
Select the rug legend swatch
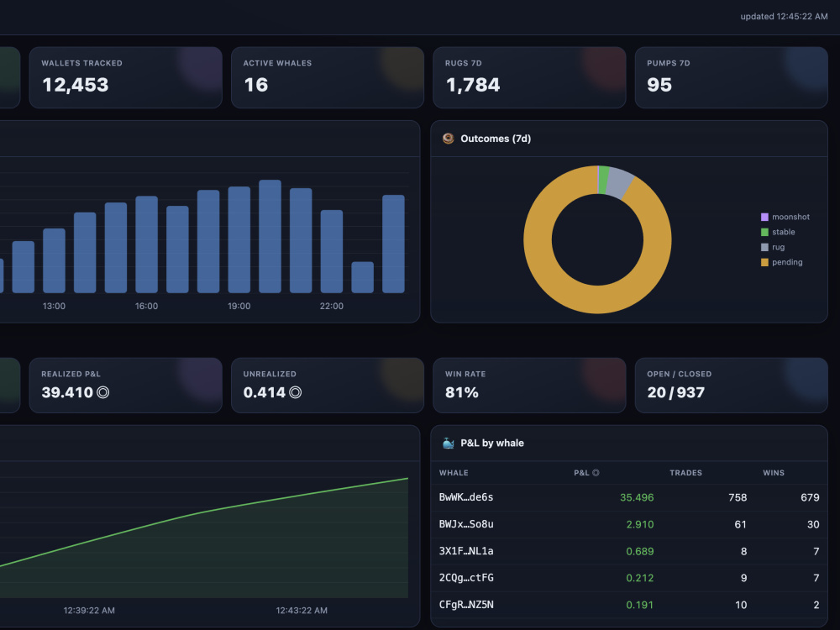point(764,247)
